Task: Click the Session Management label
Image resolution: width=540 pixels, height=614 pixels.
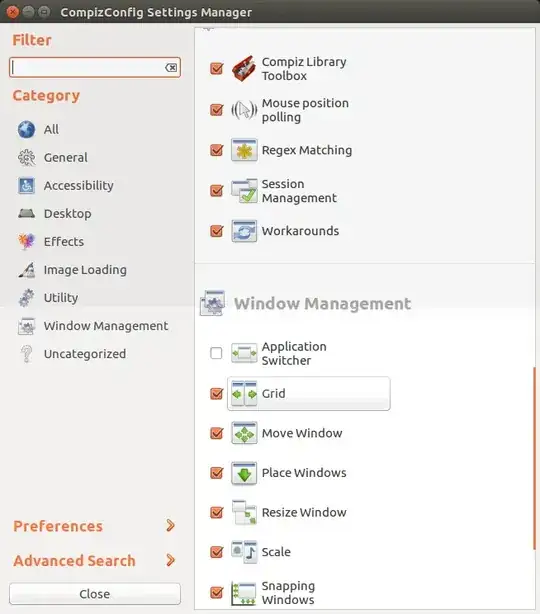Action: 299,191
